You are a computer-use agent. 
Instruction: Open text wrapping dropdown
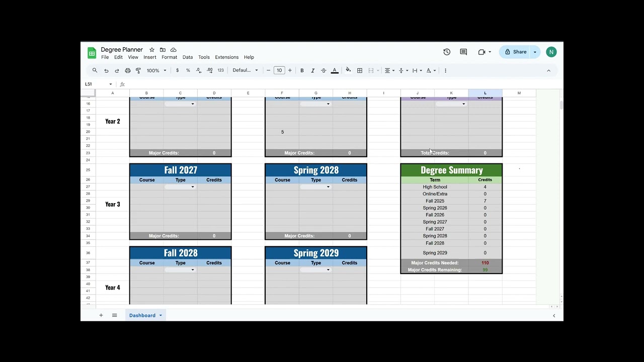[417, 70]
